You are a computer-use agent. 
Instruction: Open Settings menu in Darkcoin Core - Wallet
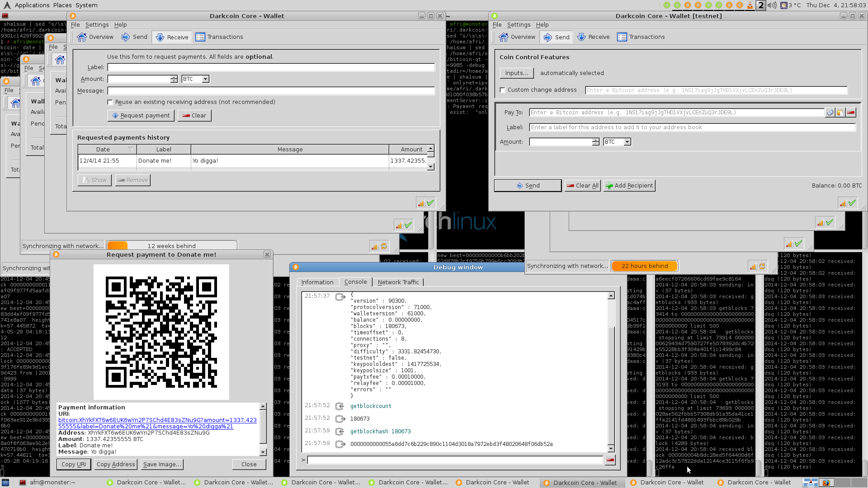97,25
